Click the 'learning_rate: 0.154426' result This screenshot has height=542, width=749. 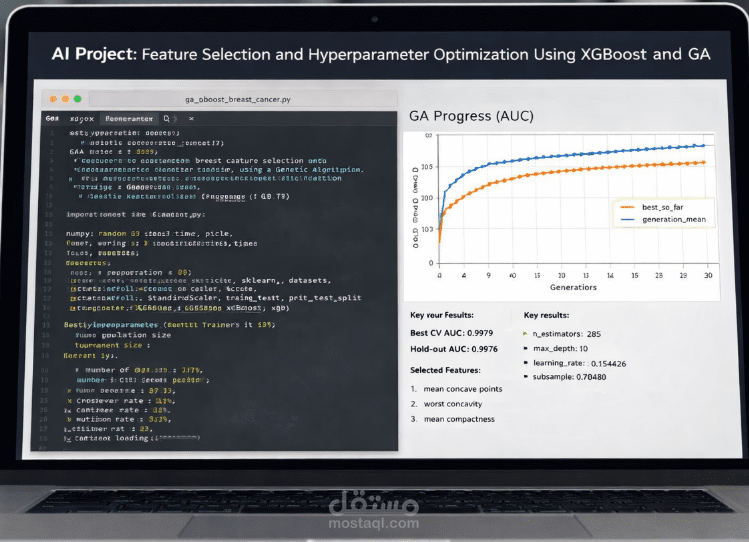[x=575, y=363]
